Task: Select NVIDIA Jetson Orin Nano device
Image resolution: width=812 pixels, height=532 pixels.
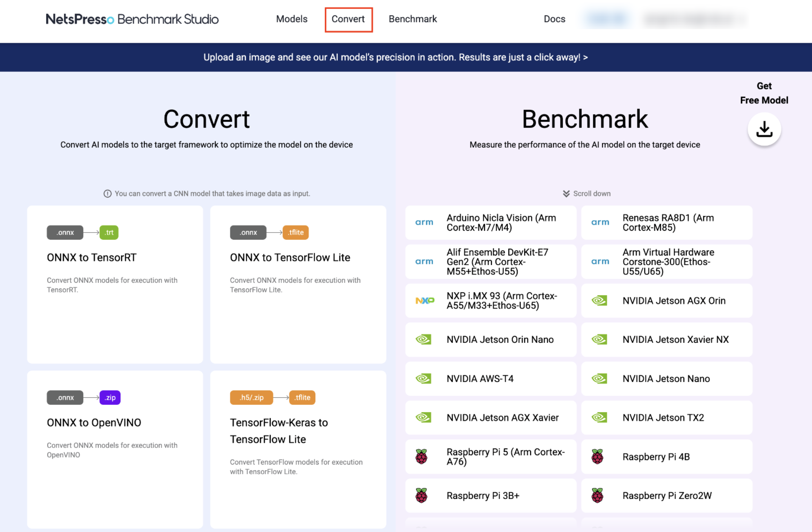Action: point(490,340)
